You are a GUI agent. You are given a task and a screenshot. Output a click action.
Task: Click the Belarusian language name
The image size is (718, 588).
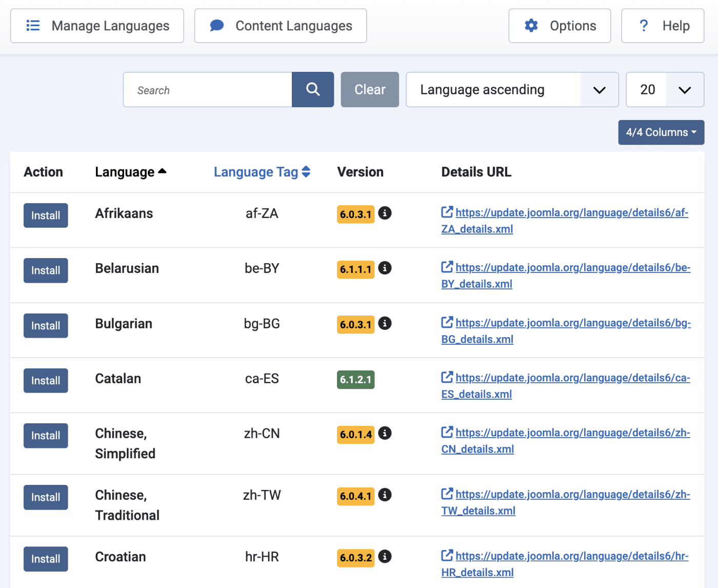(x=127, y=268)
